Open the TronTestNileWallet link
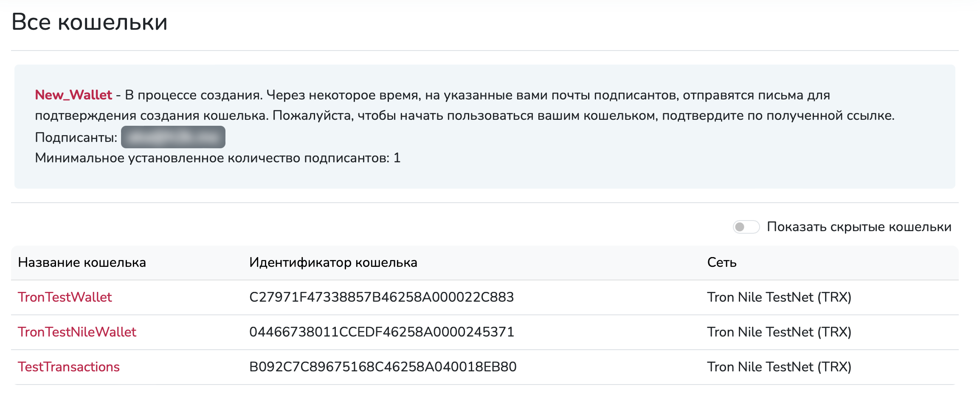The height and width of the screenshot is (396, 980). pos(77,332)
